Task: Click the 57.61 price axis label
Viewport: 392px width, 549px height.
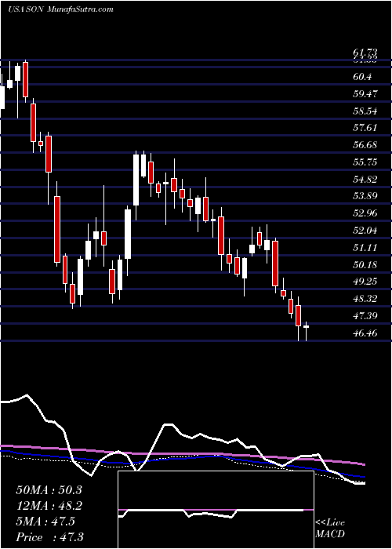Action: (365, 127)
